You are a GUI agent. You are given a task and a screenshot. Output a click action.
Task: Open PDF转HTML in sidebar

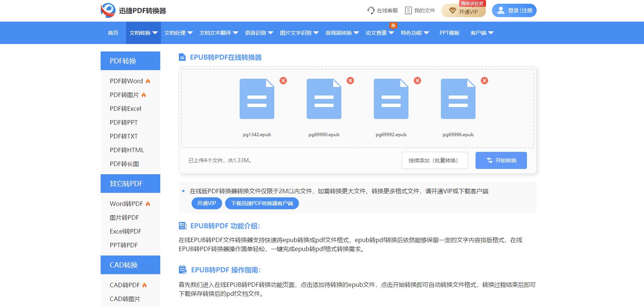(127, 150)
